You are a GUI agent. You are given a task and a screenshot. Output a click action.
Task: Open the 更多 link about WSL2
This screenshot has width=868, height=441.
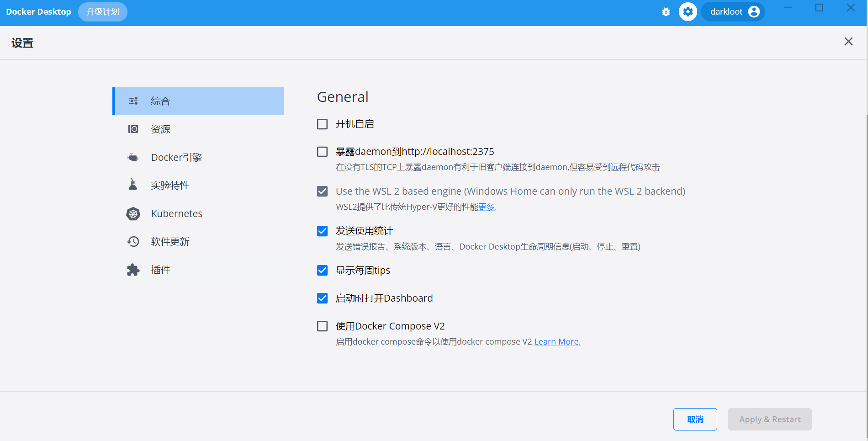pos(487,207)
